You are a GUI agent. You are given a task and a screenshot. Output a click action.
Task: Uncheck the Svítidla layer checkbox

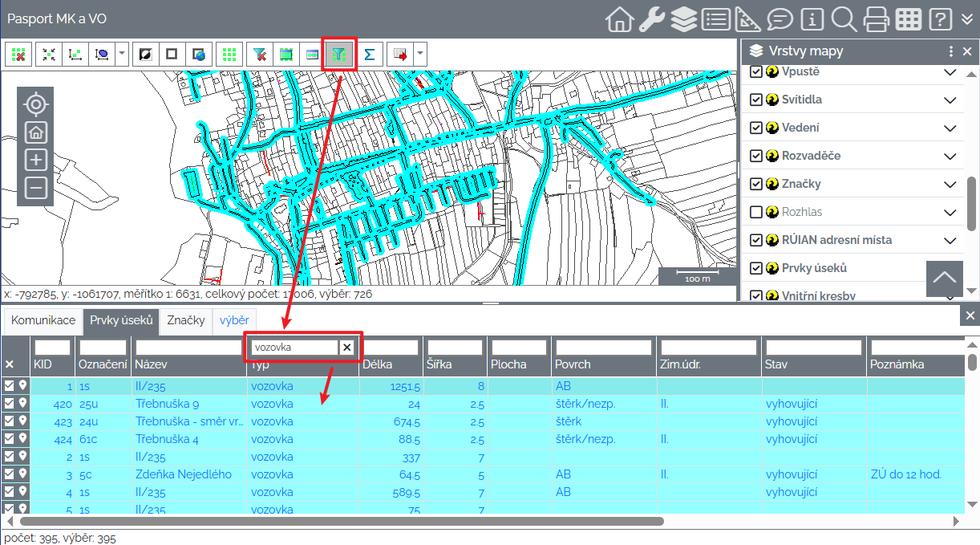(755, 100)
